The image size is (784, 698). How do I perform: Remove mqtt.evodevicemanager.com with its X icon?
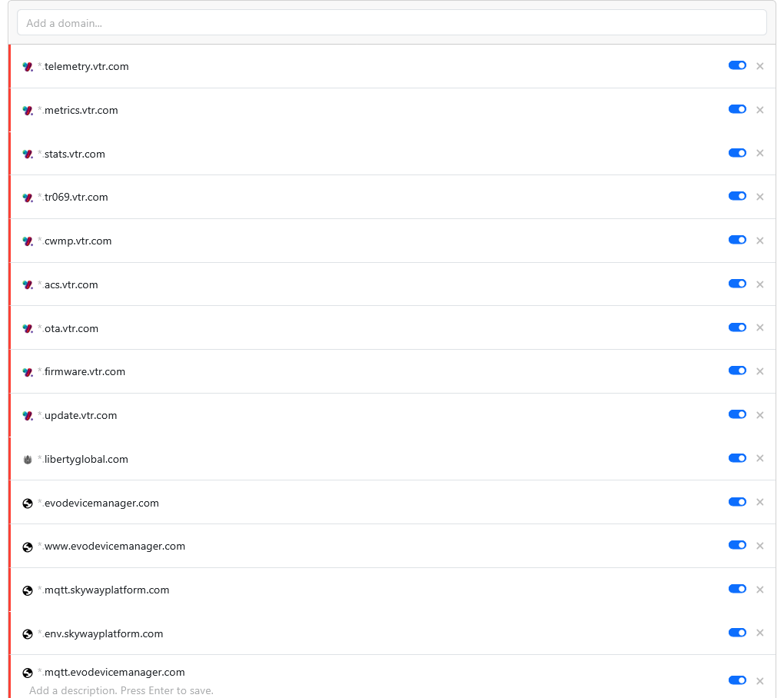759,681
